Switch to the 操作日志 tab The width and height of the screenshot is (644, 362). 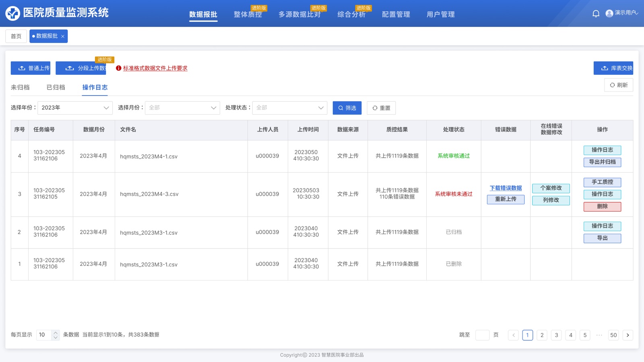(x=95, y=87)
